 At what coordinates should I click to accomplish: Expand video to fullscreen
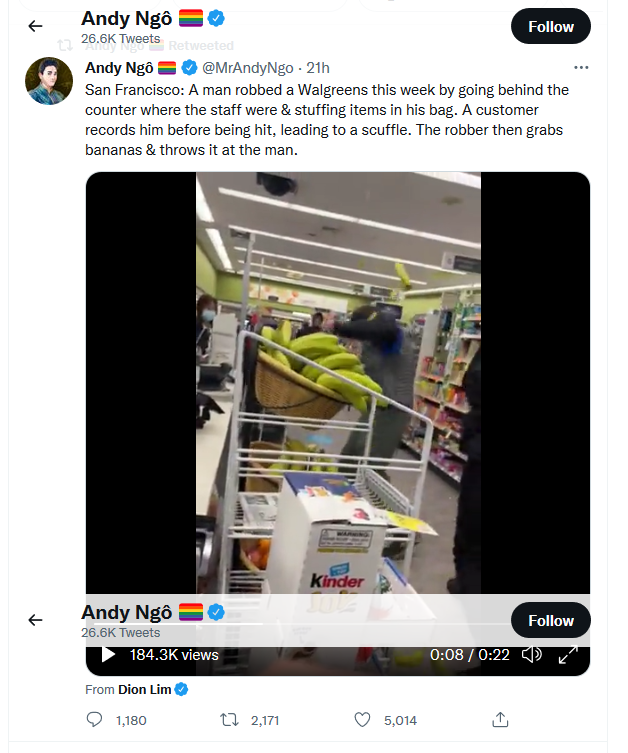click(568, 655)
